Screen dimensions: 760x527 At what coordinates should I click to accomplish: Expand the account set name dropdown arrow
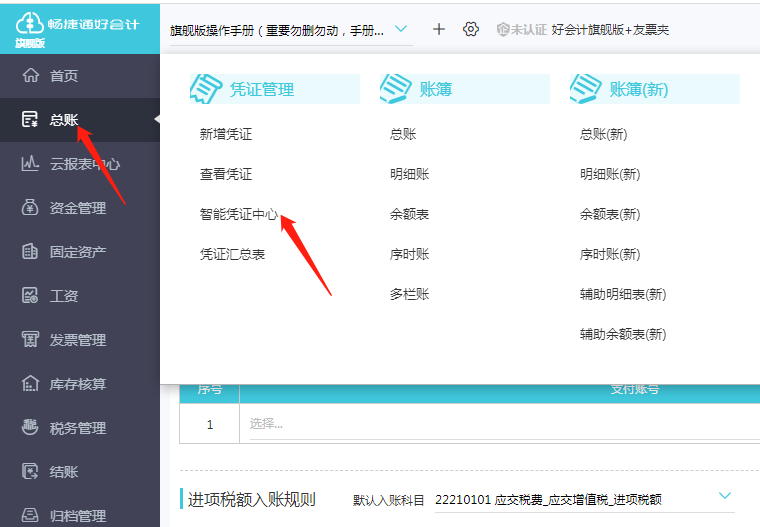coord(400,29)
